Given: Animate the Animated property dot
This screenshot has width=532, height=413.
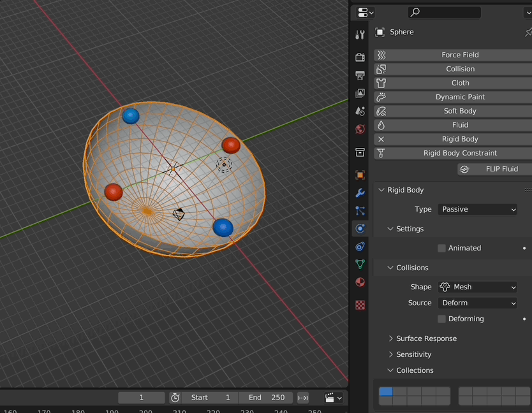Looking at the screenshot, I should (x=524, y=248).
